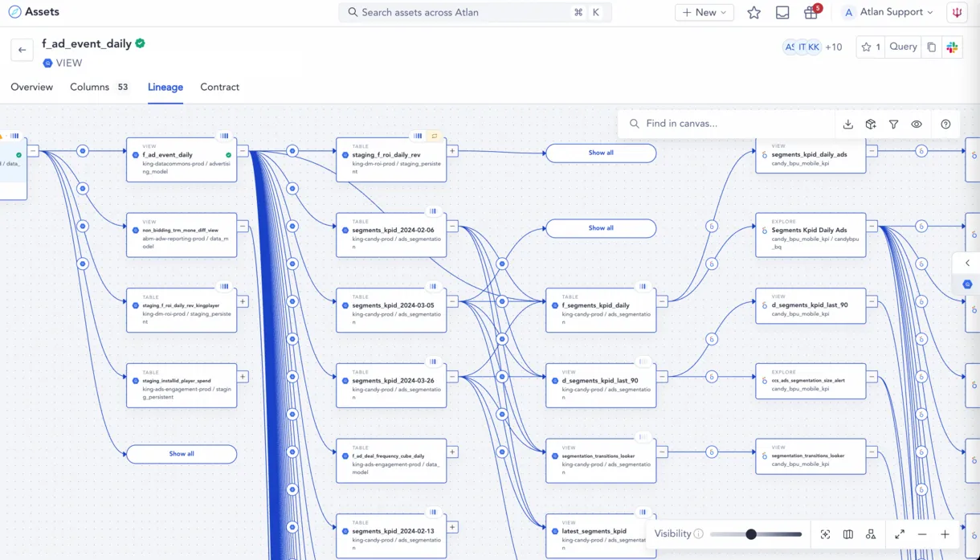Star this asset using the star count button
980x560 pixels.
(870, 47)
